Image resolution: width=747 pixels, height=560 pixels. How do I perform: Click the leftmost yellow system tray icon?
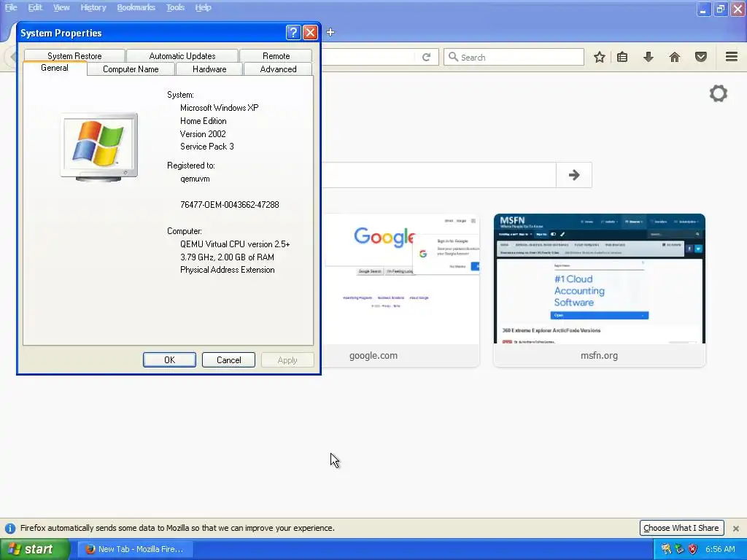pyautogui.click(x=666, y=549)
